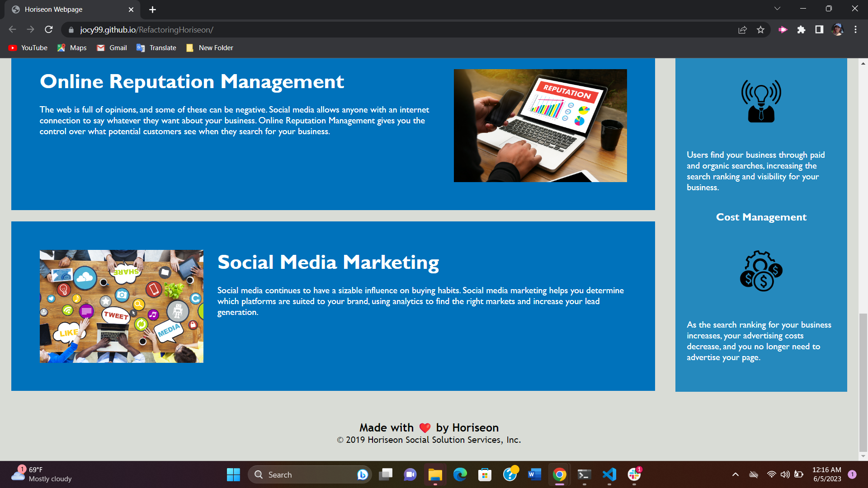The width and height of the screenshot is (868, 488).
Task: Expand the tab search dropdown arrow
Action: (x=777, y=9)
